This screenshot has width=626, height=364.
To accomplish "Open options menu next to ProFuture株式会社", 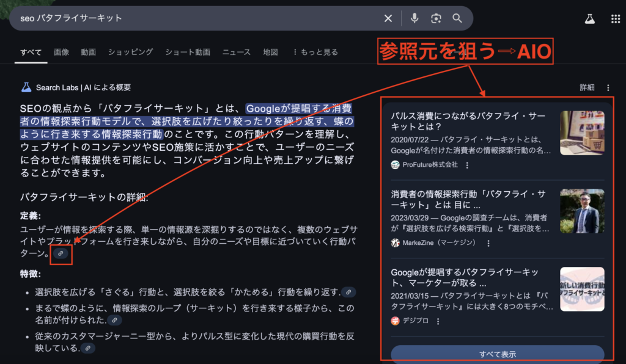I will click(467, 165).
